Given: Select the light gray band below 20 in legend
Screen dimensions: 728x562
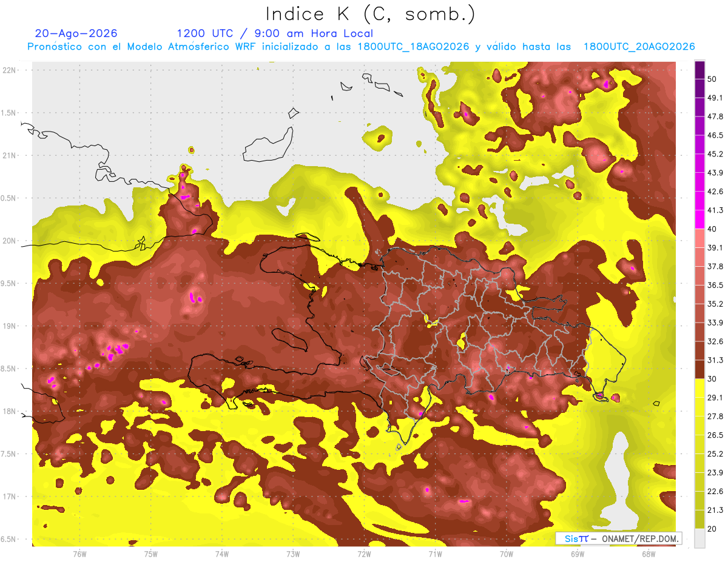Looking at the screenshot, I should pyautogui.click(x=699, y=538).
